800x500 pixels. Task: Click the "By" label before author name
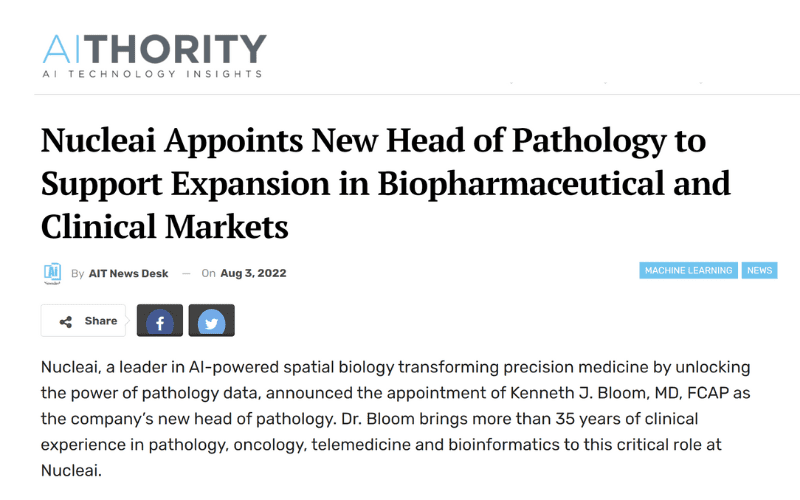pos(78,273)
